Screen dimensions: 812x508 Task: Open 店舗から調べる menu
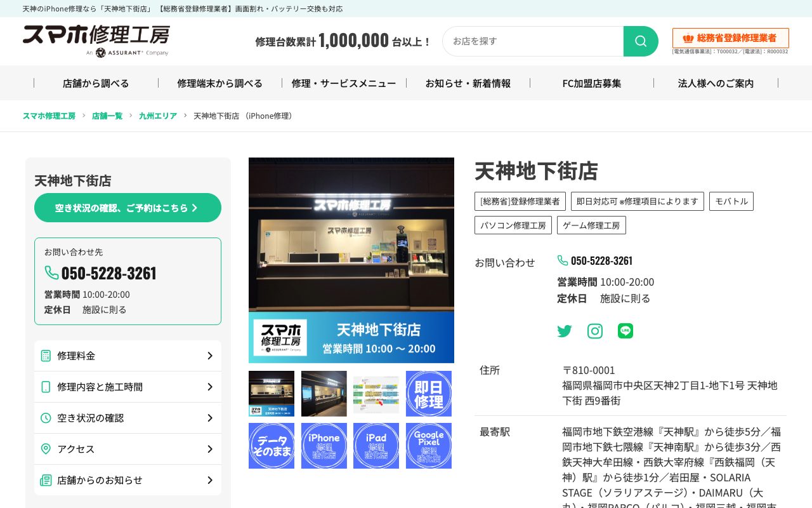click(96, 83)
